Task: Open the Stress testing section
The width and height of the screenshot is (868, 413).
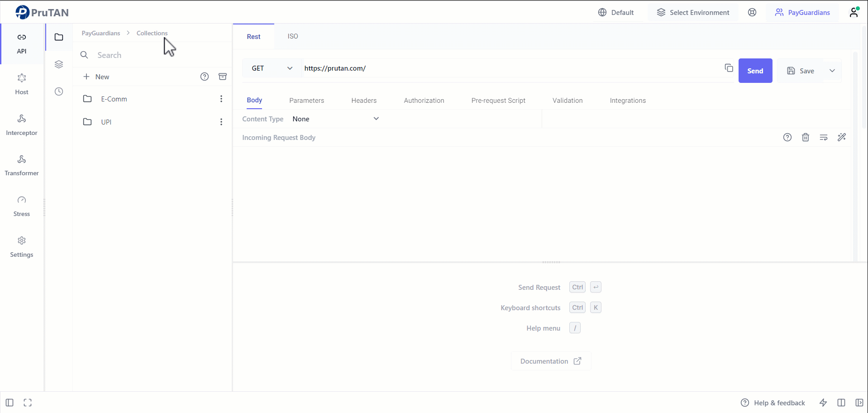Action: coord(22,206)
